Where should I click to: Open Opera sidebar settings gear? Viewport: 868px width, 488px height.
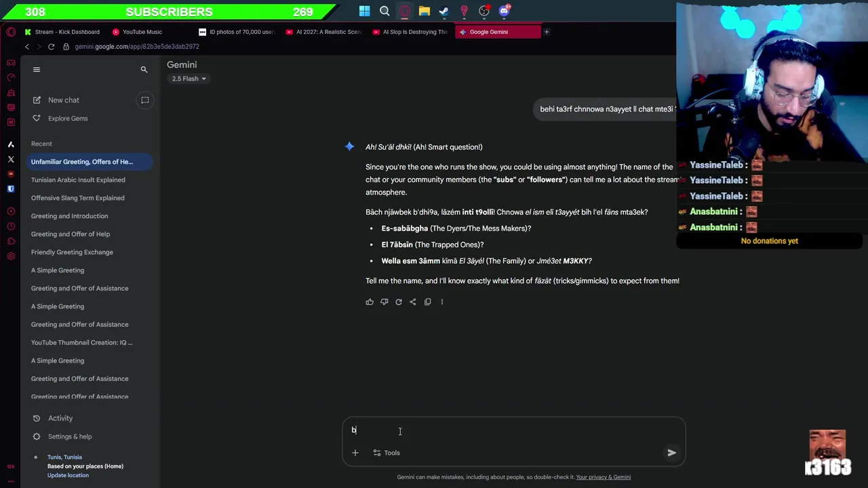coord(11,256)
